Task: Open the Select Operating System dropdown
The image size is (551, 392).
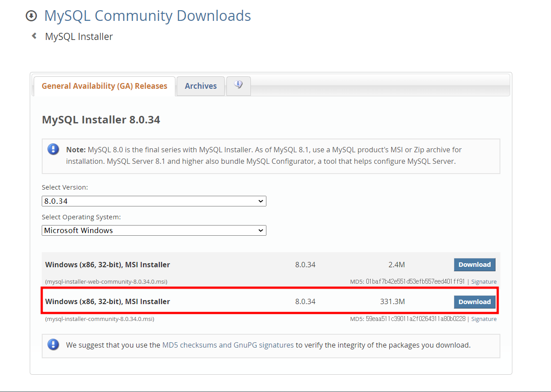Action: point(154,230)
